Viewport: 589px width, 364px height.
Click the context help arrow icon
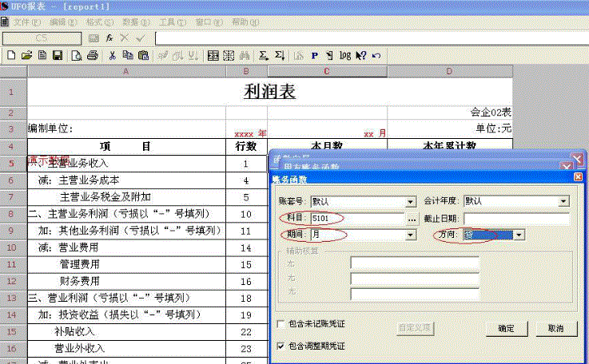coord(360,56)
